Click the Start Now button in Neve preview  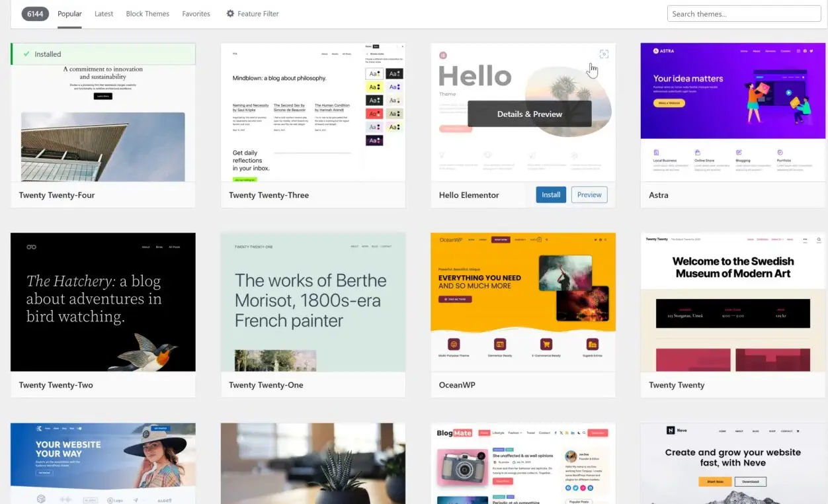(x=715, y=482)
